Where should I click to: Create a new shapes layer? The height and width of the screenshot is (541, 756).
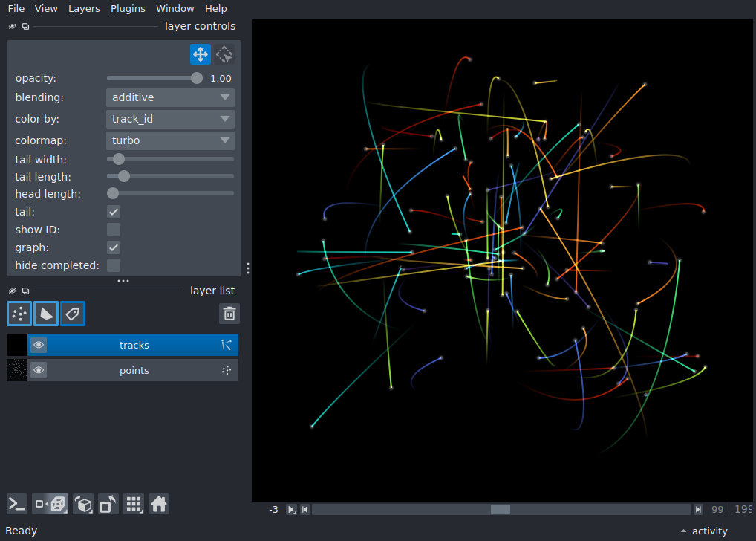tap(46, 314)
